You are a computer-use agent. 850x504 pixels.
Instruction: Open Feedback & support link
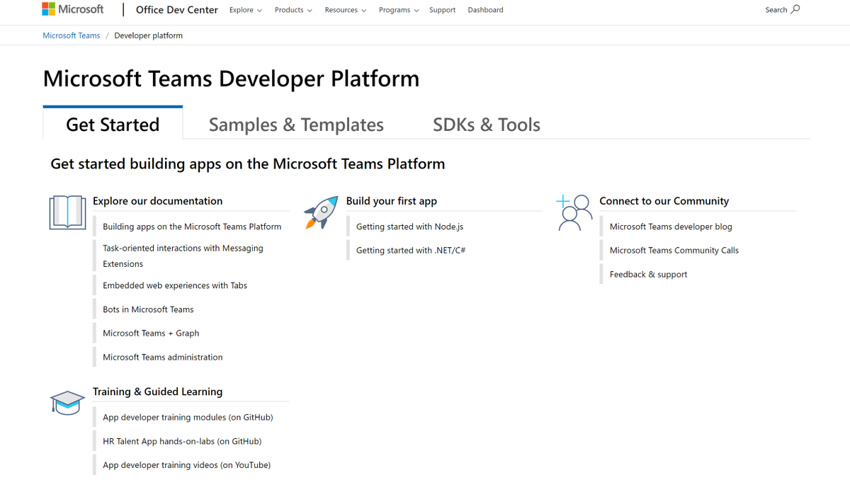click(648, 275)
